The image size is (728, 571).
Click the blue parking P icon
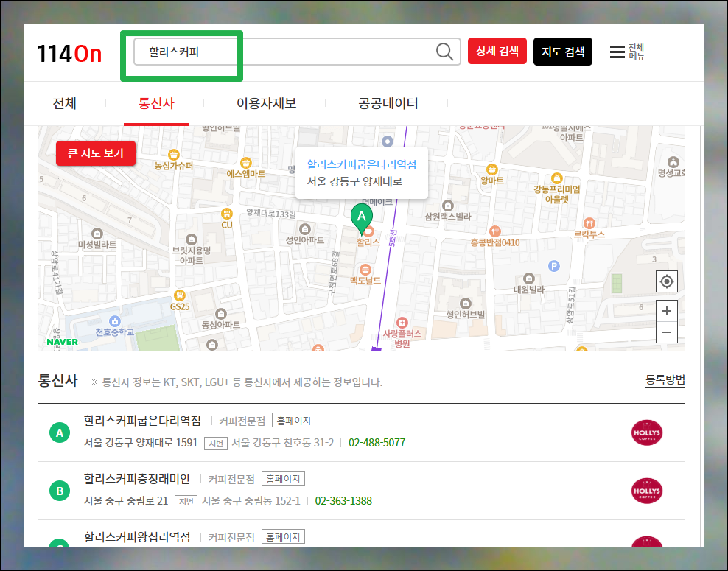[x=554, y=266]
